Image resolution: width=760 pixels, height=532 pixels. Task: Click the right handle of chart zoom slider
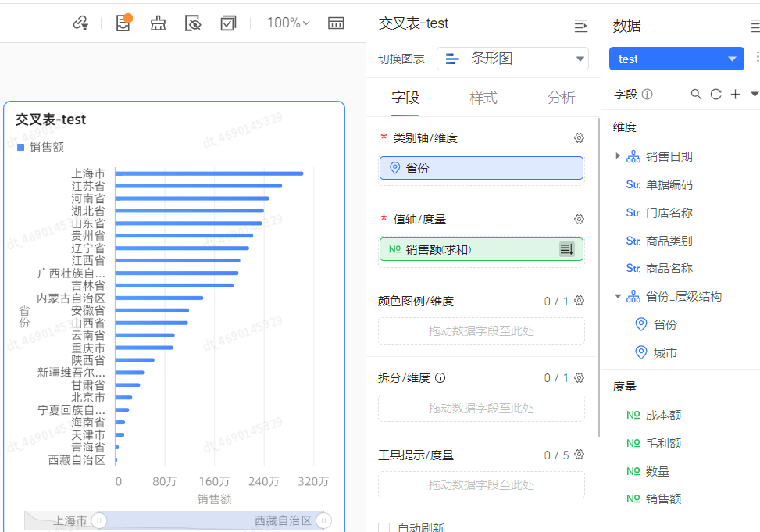324,521
